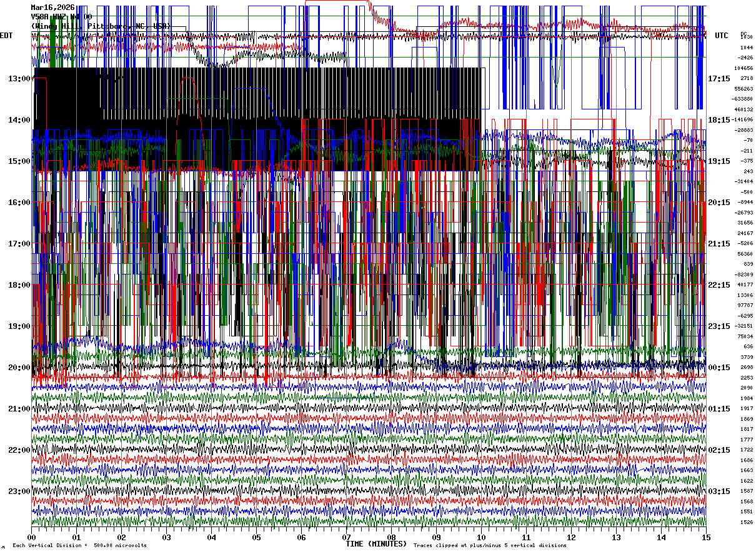This screenshot has width=756, height=554.
Task: Click the DC offset value -31404
Action: (745, 181)
